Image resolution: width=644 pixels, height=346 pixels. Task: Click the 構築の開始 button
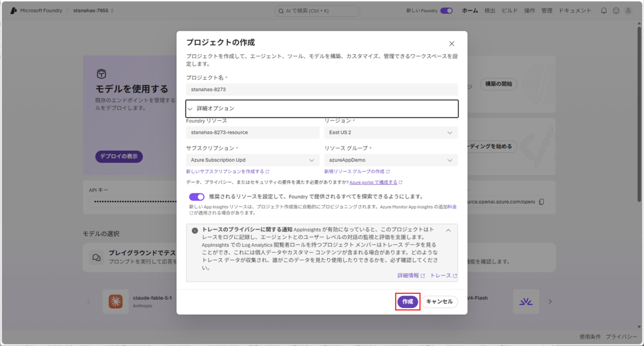click(x=499, y=84)
